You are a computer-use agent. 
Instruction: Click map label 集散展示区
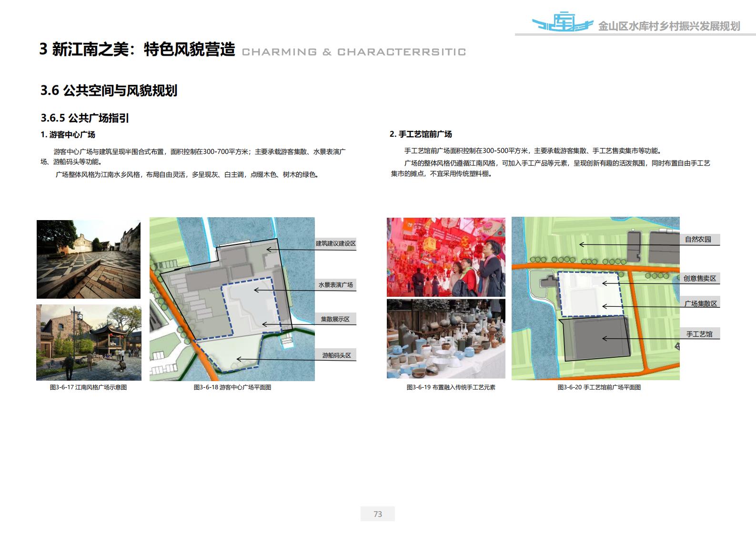click(335, 319)
